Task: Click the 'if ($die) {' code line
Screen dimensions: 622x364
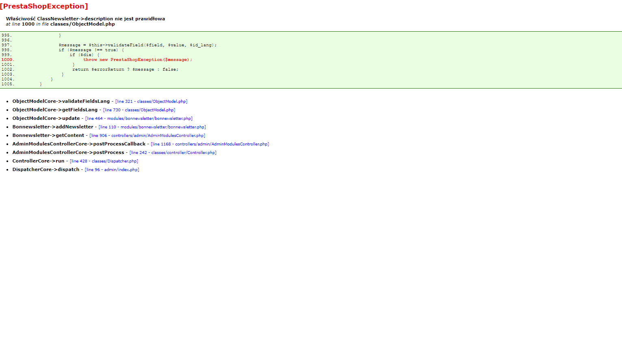Action: (85, 55)
